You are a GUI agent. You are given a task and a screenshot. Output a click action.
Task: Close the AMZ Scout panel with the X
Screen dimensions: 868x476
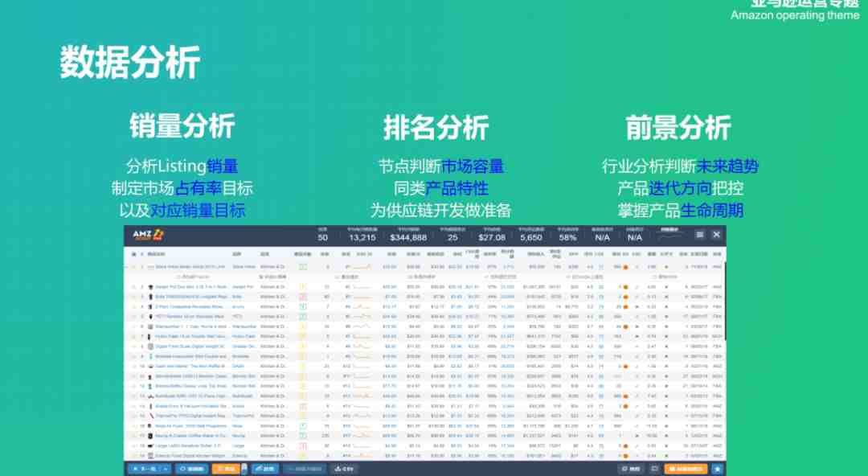click(716, 235)
